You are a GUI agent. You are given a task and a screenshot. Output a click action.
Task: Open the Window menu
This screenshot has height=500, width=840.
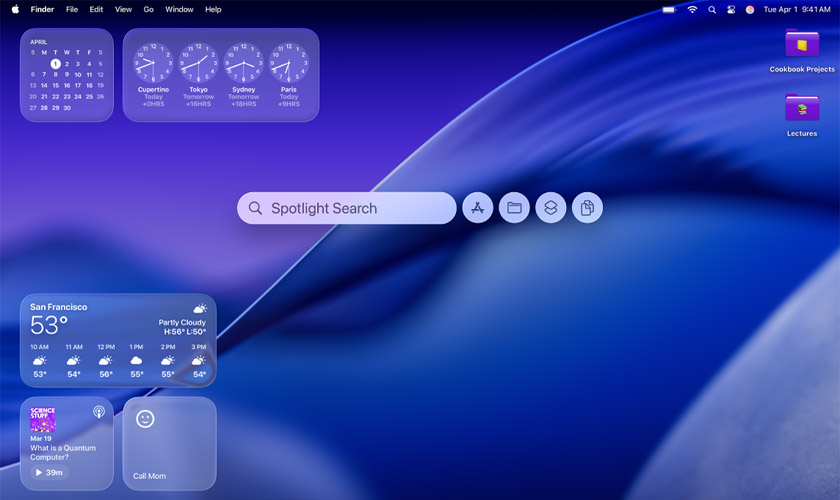pos(179,9)
